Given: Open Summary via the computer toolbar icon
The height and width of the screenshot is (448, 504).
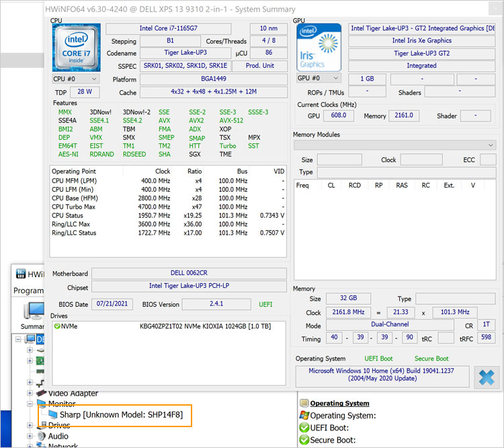Looking at the screenshot, I should [34, 311].
